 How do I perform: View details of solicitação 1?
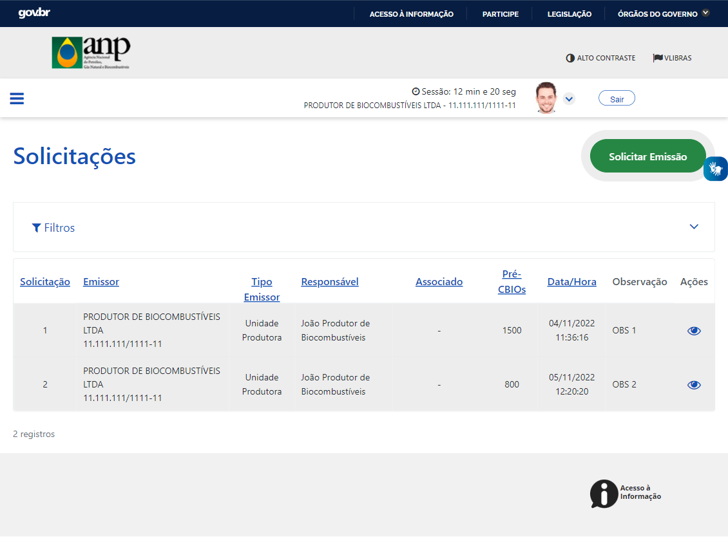point(694,331)
